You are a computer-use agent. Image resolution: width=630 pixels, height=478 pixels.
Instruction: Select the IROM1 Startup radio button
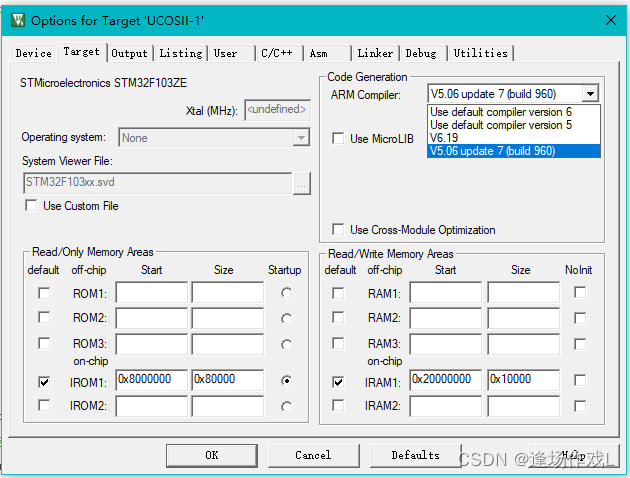[286, 380]
